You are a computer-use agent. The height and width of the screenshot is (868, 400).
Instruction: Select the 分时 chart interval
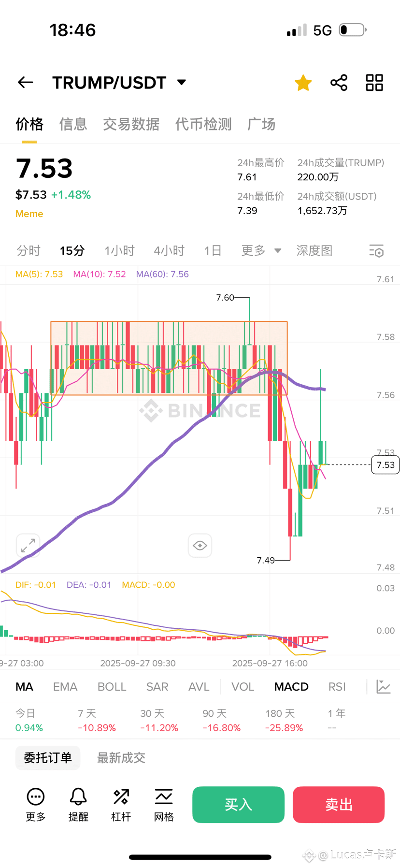[29, 250]
